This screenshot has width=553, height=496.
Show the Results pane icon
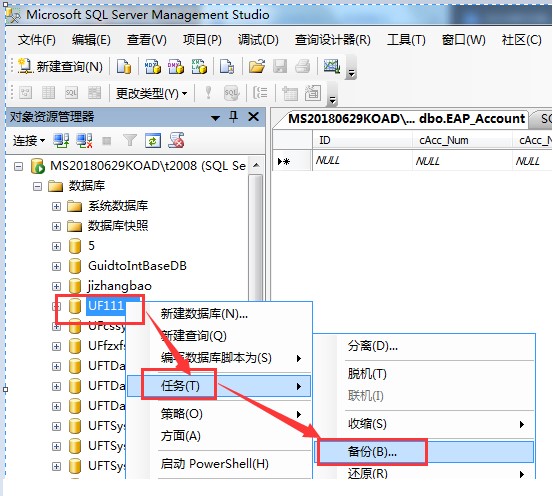pos(94,93)
